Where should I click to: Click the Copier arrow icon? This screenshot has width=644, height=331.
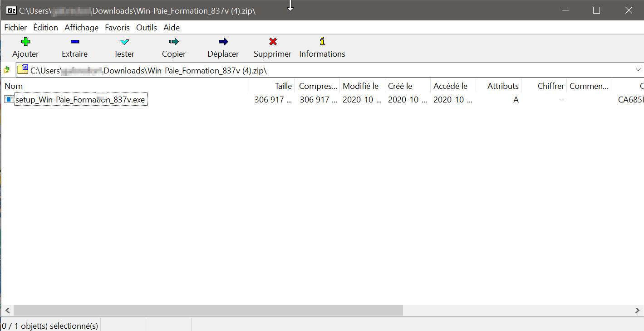tap(174, 42)
